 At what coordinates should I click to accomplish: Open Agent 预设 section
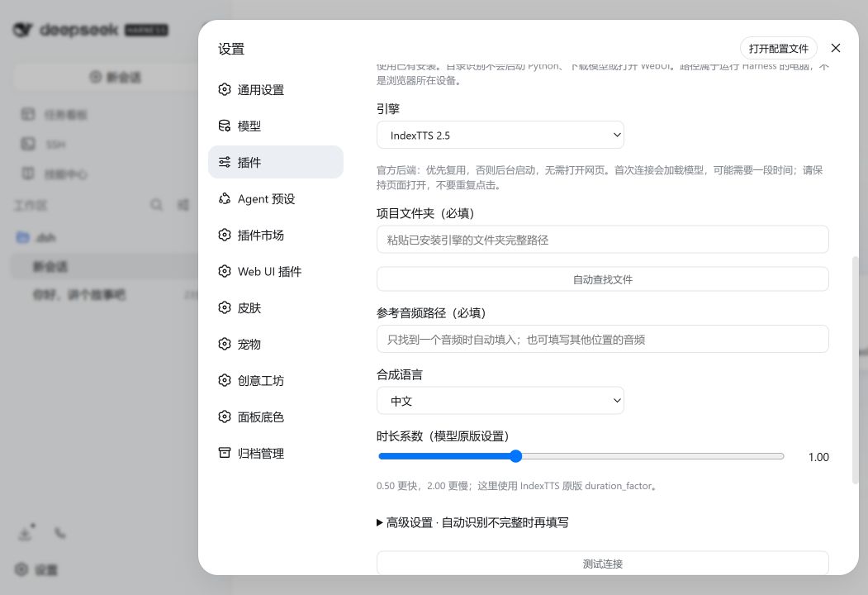pos(276,199)
